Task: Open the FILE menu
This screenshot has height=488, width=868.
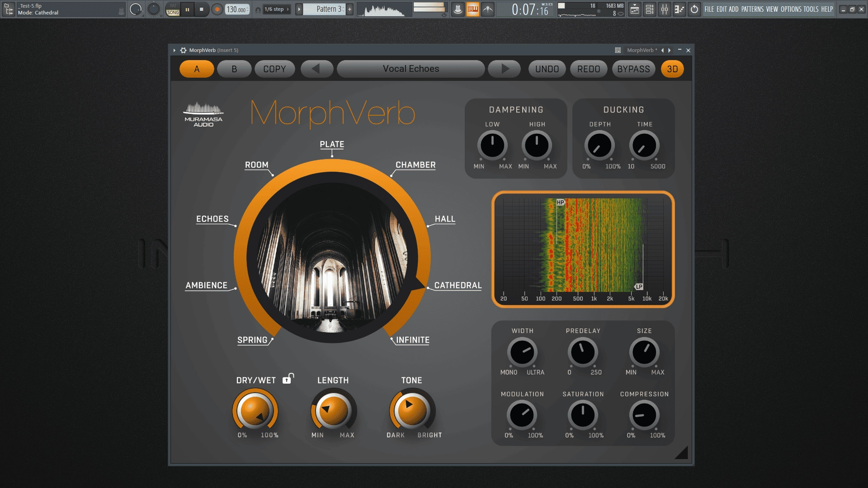Action: pyautogui.click(x=709, y=9)
